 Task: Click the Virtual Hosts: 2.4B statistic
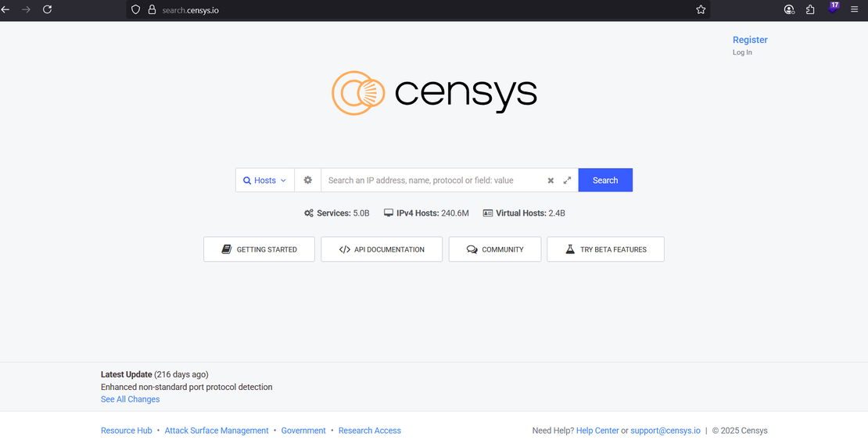click(x=524, y=213)
